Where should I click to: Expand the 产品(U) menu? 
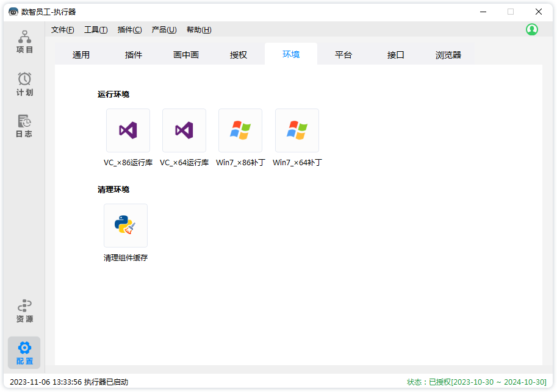click(x=164, y=30)
